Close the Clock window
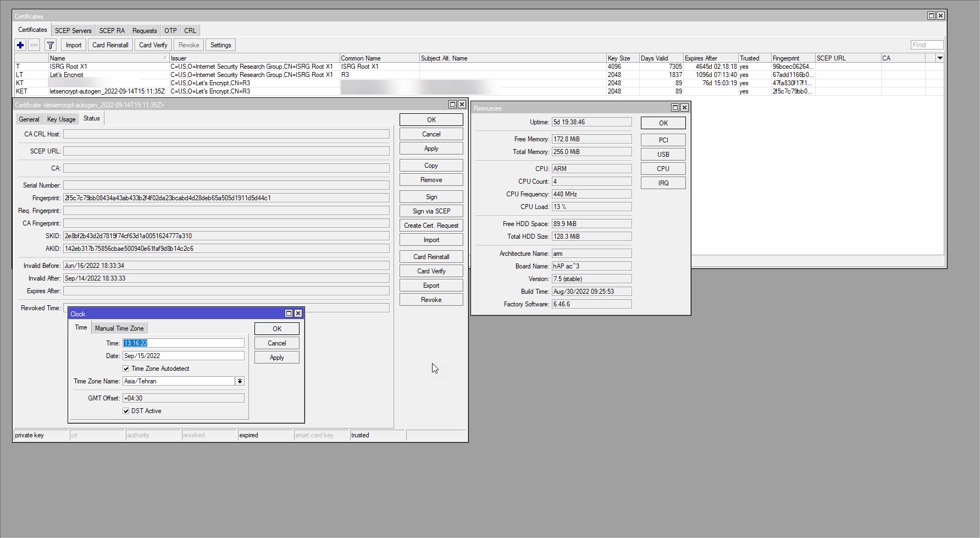The image size is (980, 538). tap(298, 314)
